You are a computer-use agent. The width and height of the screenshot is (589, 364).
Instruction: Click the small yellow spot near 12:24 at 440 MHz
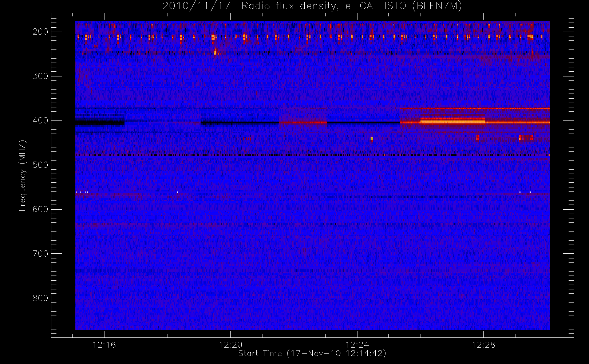click(372, 138)
